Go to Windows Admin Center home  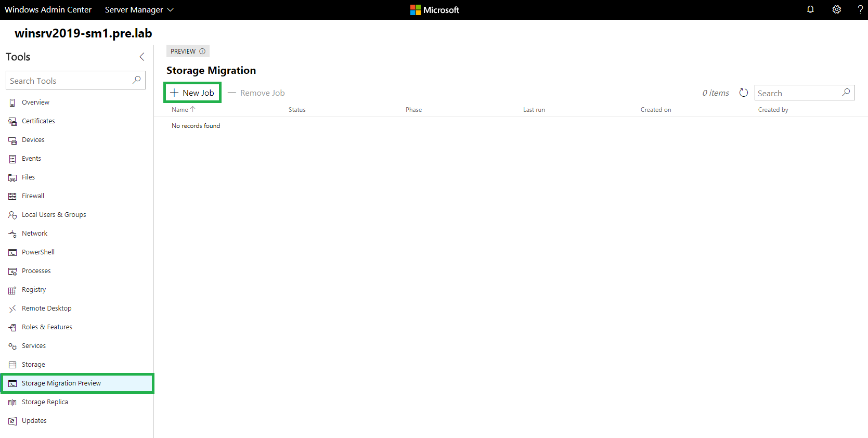click(x=48, y=9)
